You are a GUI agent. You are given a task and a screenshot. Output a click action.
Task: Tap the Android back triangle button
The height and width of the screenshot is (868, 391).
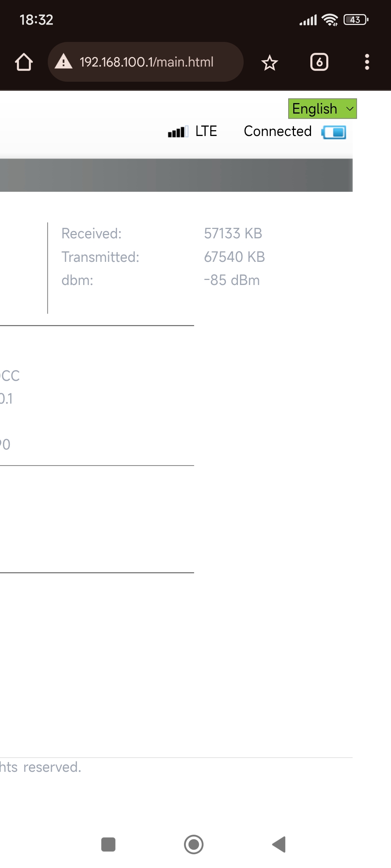pos(279,844)
